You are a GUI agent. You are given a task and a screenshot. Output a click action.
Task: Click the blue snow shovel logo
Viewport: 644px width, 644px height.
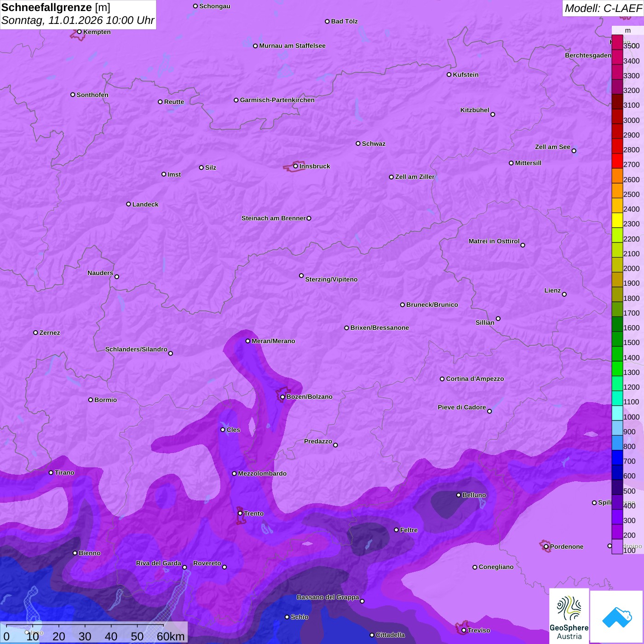tap(617, 616)
